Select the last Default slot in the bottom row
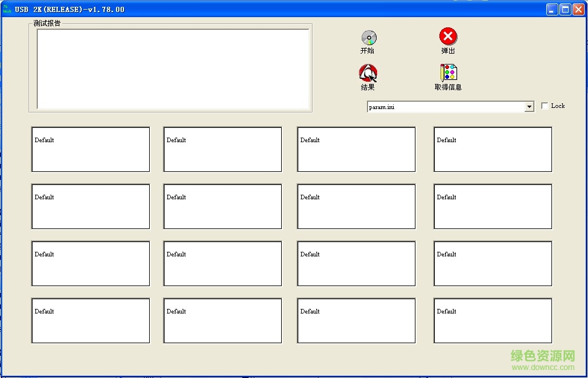The image size is (588, 378). coord(493,321)
